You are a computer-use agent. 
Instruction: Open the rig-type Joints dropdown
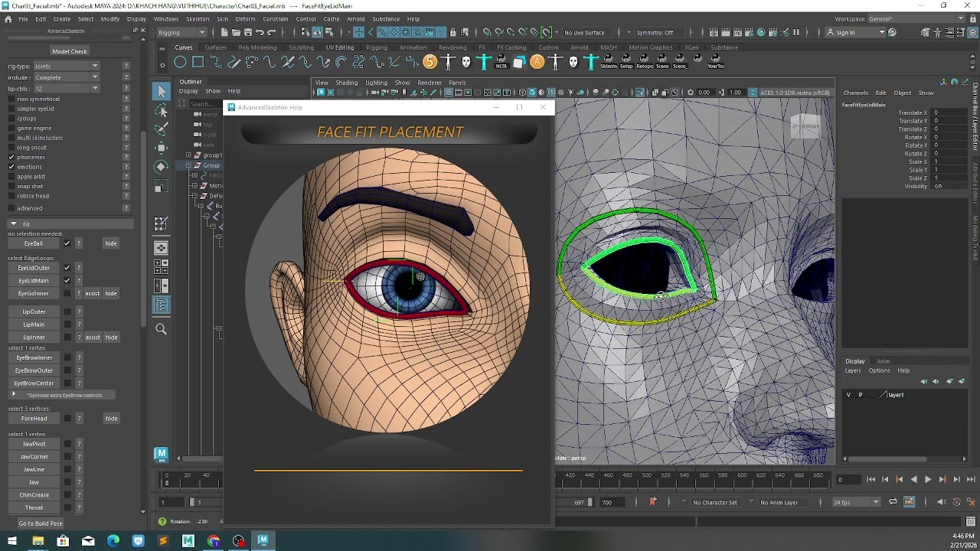pyautogui.click(x=66, y=67)
